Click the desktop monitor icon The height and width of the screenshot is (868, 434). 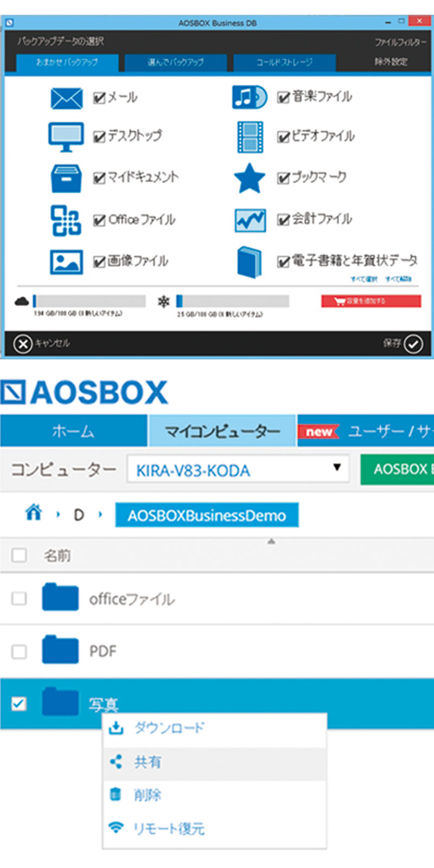[x=66, y=137]
